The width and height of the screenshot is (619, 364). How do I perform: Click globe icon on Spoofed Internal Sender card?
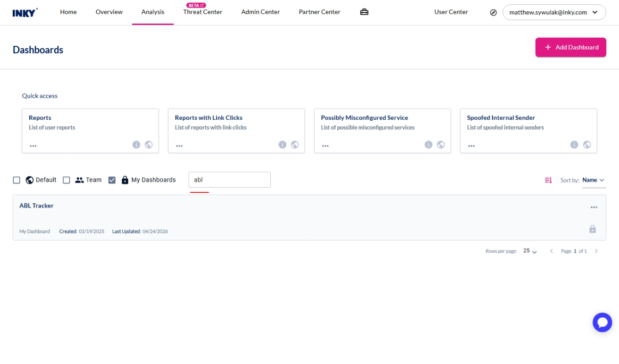pos(587,145)
